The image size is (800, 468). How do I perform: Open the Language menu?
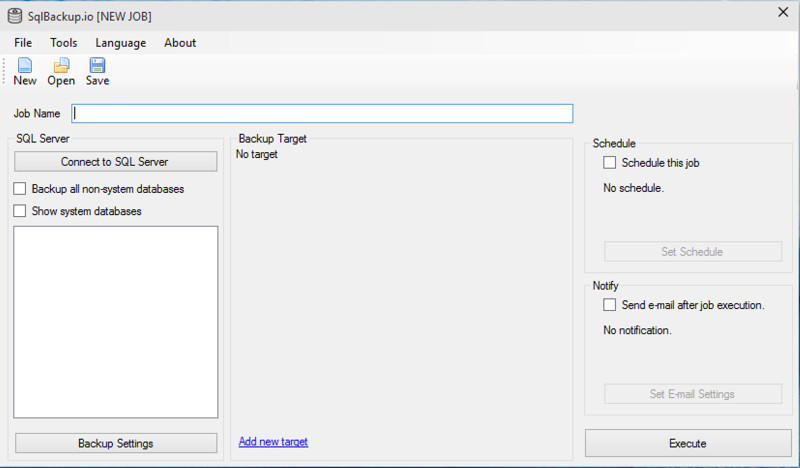(x=120, y=43)
